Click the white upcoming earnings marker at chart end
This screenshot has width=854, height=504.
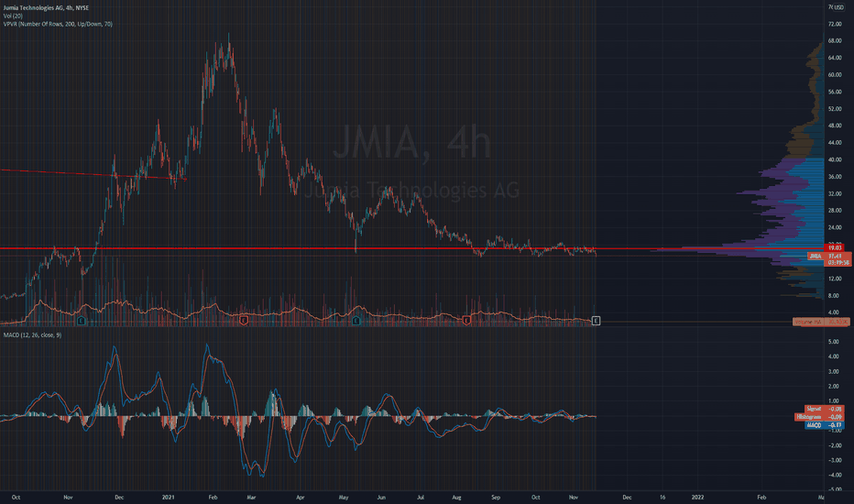pyautogui.click(x=596, y=321)
